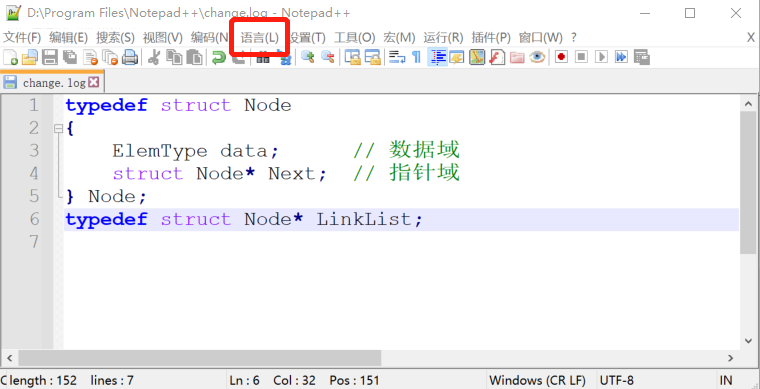
Task: Click line number 4 in the margin
Action: (x=33, y=173)
